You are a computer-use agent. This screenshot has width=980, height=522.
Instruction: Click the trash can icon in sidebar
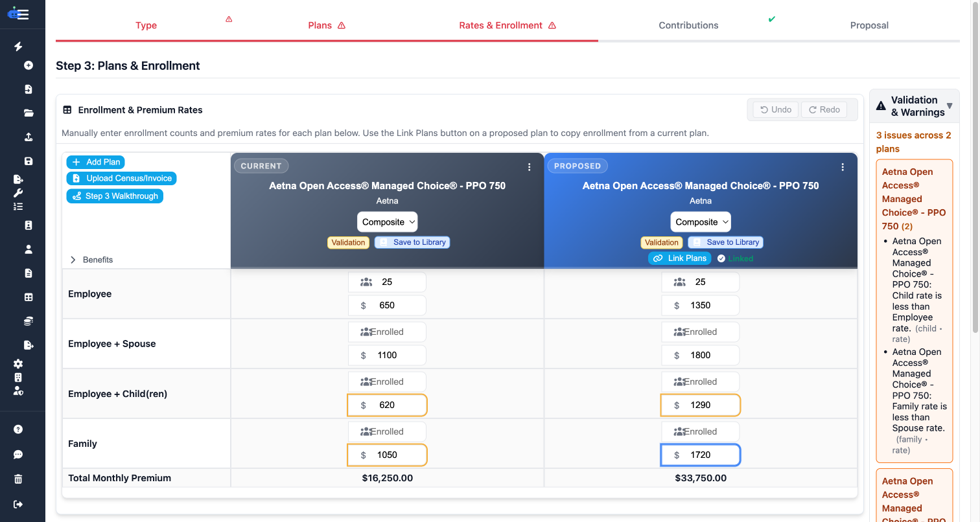click(18, 479)
